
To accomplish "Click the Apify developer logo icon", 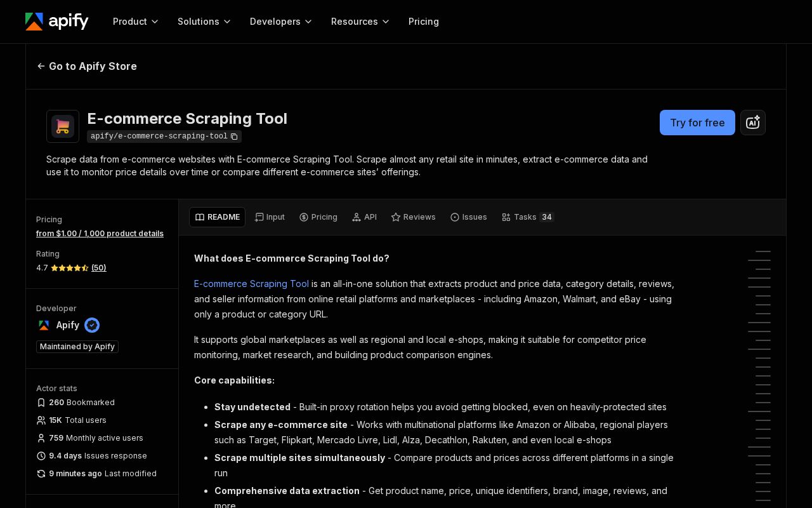I will 44,325.
